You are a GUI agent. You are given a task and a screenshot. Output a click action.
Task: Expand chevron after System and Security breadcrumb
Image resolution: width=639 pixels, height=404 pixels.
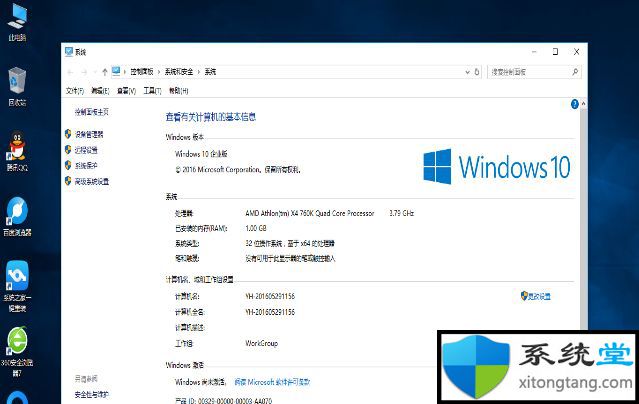(x=199, y=72)
